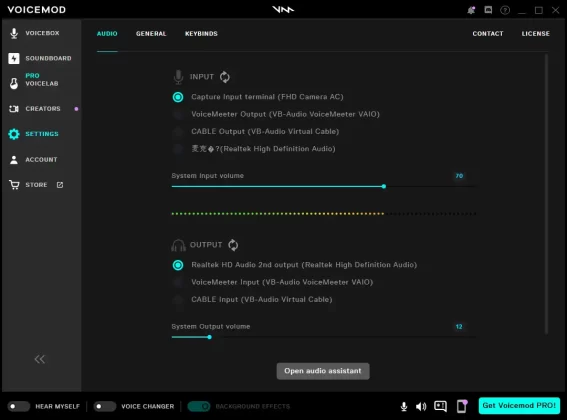
Task: Click the Voicemod center logo
Action: [x=283, y=9]
